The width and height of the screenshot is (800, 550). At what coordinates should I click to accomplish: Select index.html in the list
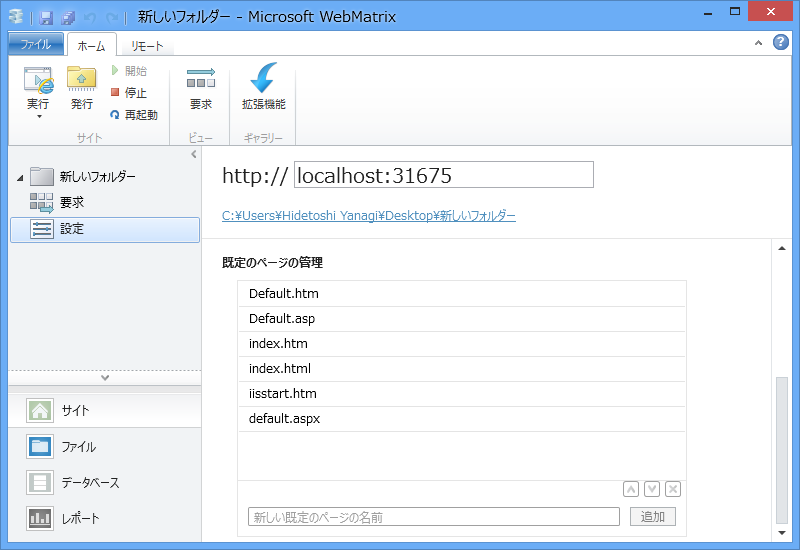[x=462, y=369]
